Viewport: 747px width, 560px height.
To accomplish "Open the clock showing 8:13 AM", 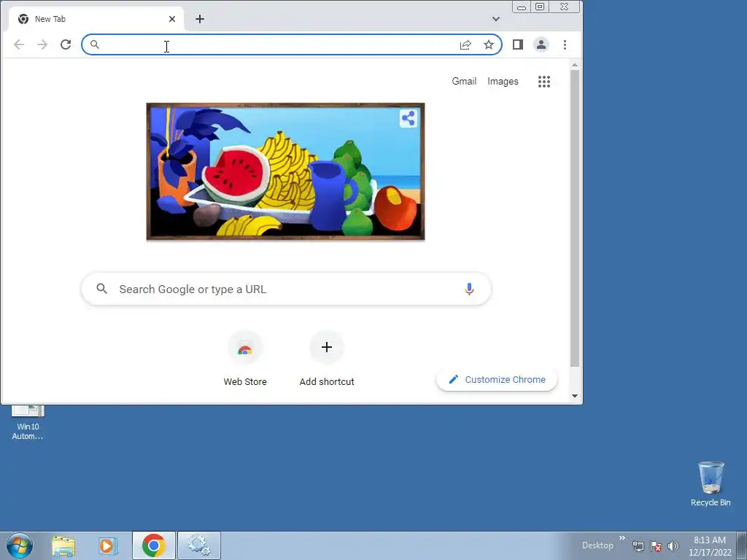I will coord(710,546).
